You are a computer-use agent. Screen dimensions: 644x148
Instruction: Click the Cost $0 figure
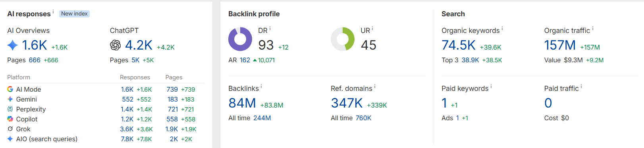[x=565, y=118]
